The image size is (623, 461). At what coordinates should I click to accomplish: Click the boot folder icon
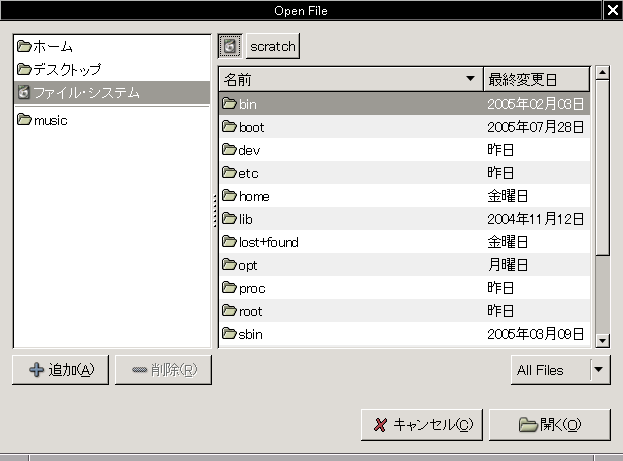(229, 126)
